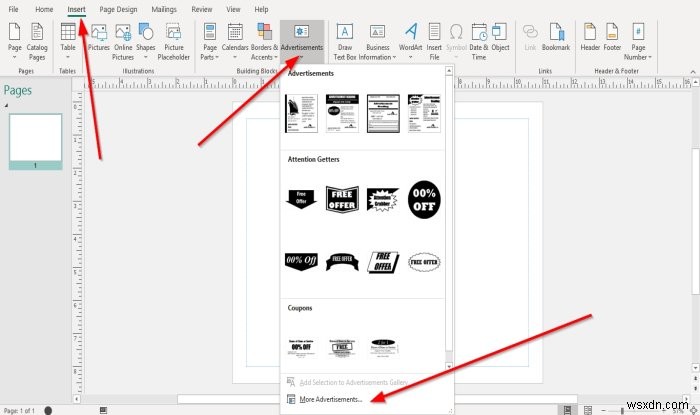Open the Help tab
This screenshot has width=700, height=415.
pos(261,9)
